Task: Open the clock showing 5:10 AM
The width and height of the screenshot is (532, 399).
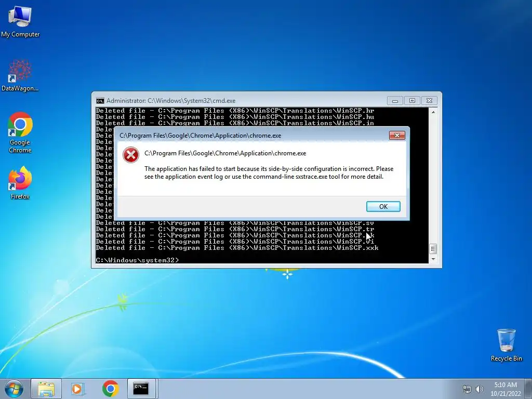Action: click(x=506, y=385)
